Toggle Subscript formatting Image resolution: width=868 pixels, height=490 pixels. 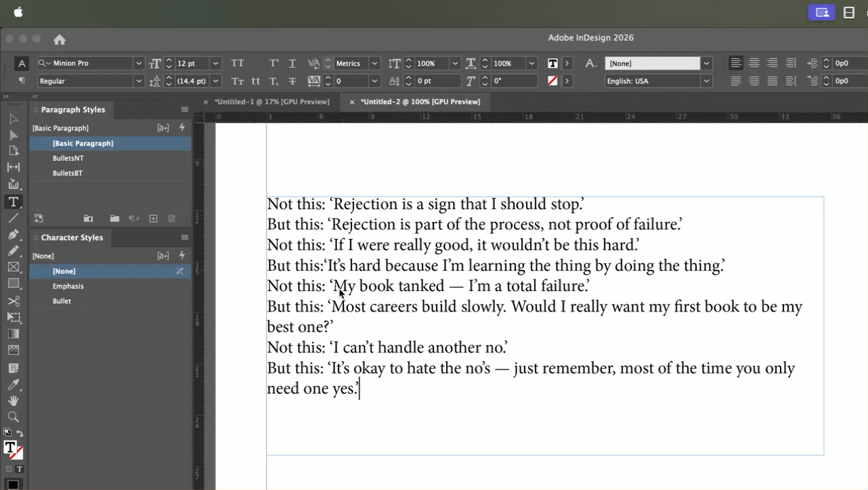coord(274,81)
